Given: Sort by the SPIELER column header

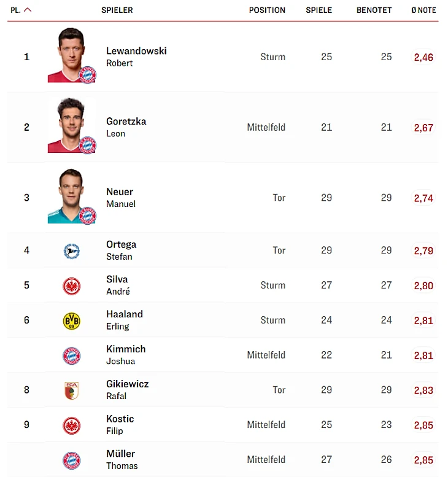Looking at the screenshot, I should click(117, 10).
